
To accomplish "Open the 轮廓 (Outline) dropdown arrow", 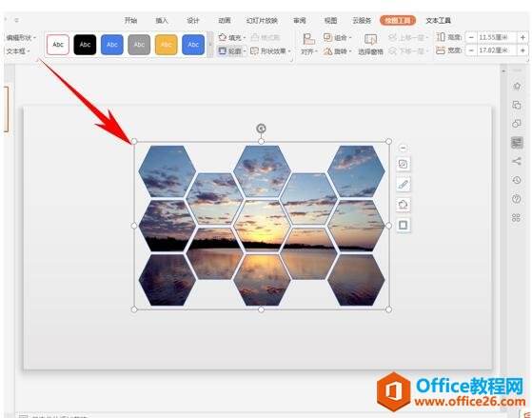I will pos(245,51).
